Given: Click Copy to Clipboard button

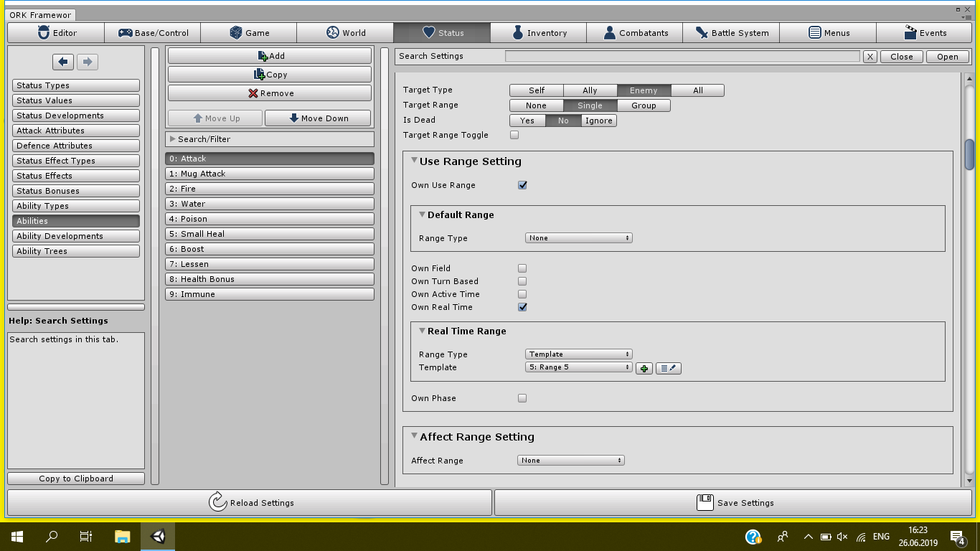Looking at the screenshot, I should [76, 479].
